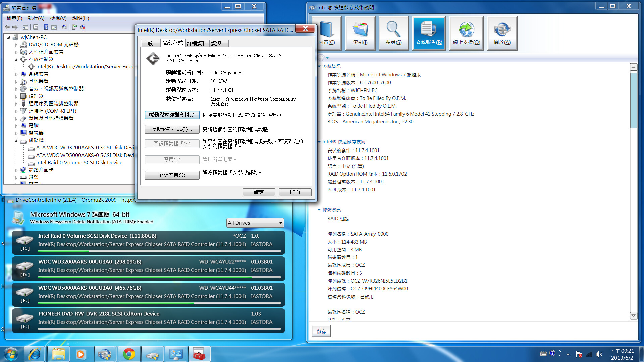Select ATA WDC WD5000AAKS-0 tree item
644x362 pixels.
[85, 155]
